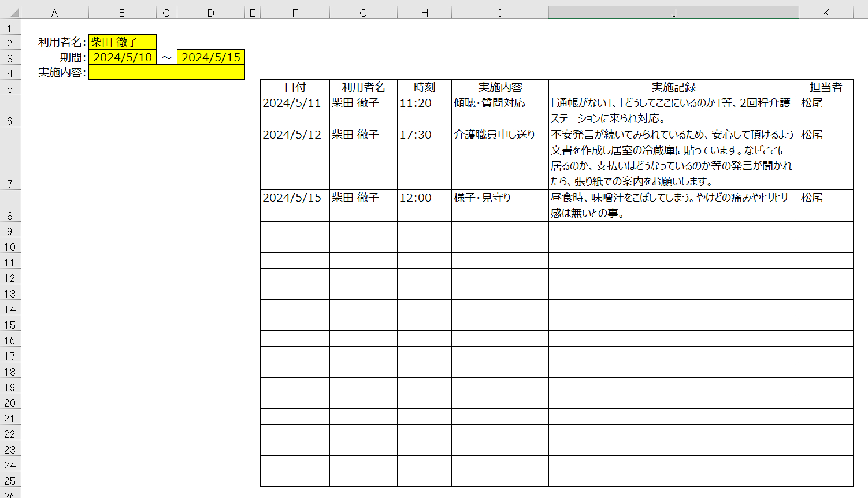Image resolution: width=868 pixels, height=498 pixels.
Task: Click the 利用者名 table header cell
Action: (x=363, y=87)
